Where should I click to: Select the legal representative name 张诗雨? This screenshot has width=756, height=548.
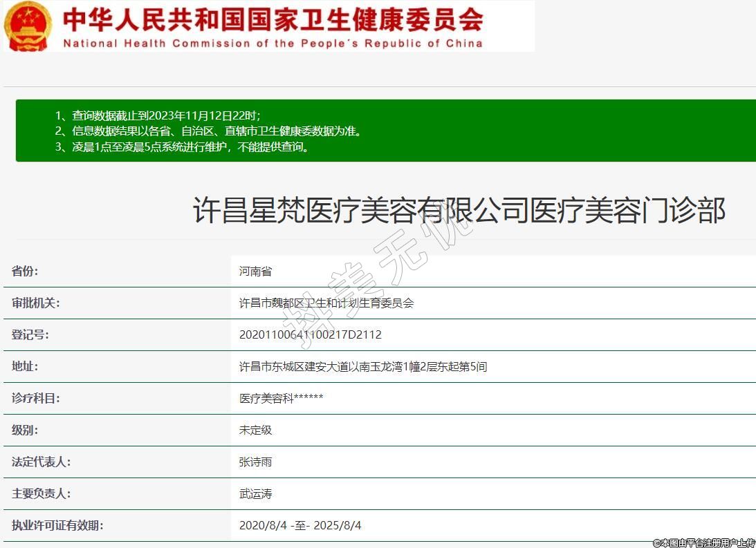255,462
